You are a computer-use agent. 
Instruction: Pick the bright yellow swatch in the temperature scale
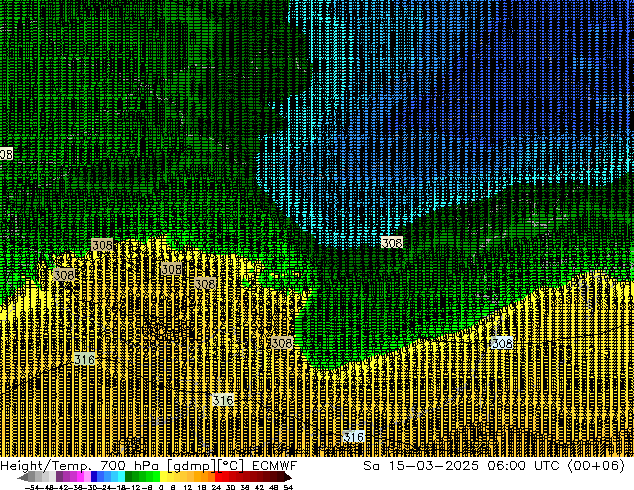(x=164, y=477)
